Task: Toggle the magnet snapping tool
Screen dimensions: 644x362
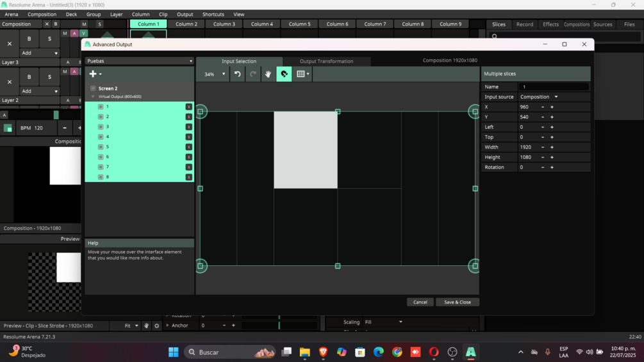Action: pyautogui.click(x=284, y=74)
